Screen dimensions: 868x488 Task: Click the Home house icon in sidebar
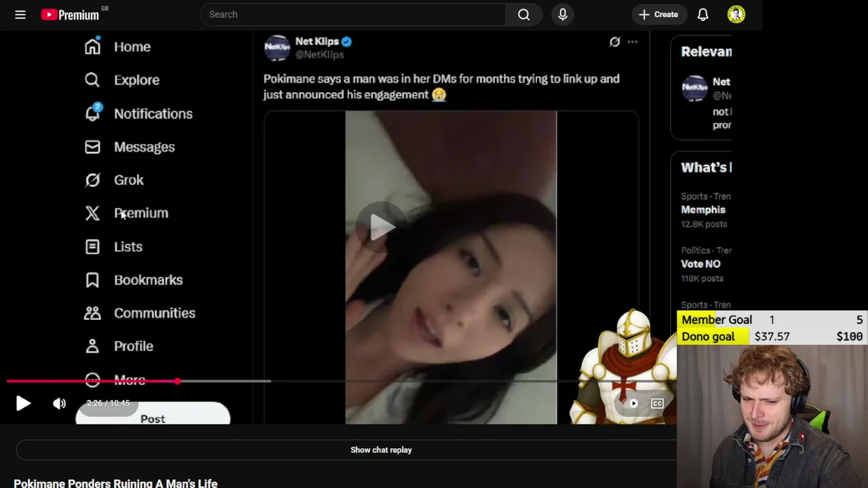(x=92, y=46)
